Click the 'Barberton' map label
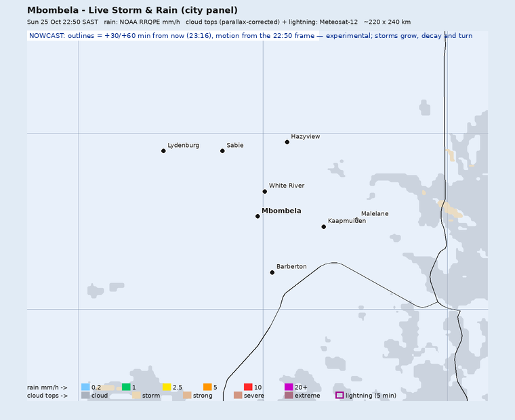 291,267
